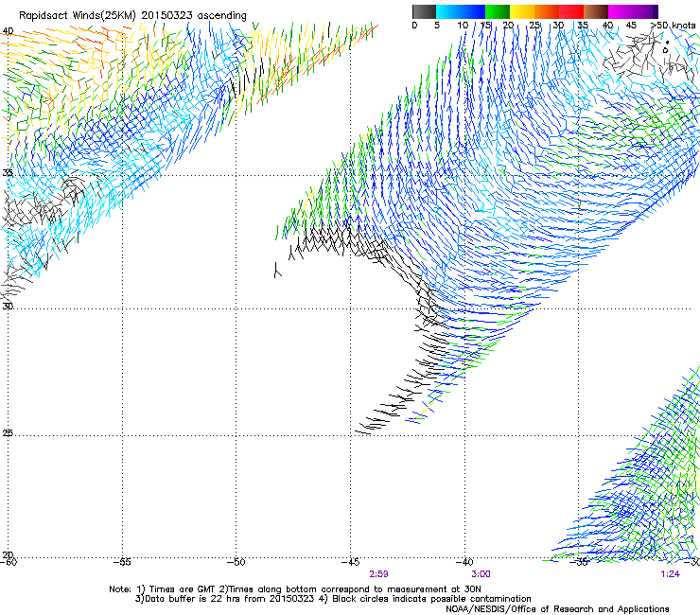Click the '25' latitude axis label at left

click(8, 433)
